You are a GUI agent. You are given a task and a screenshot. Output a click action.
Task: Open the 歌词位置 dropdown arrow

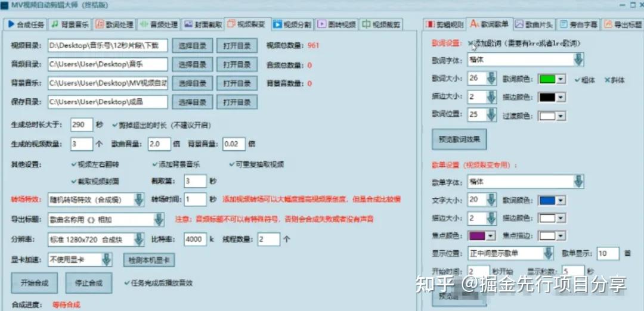point(491,114)
